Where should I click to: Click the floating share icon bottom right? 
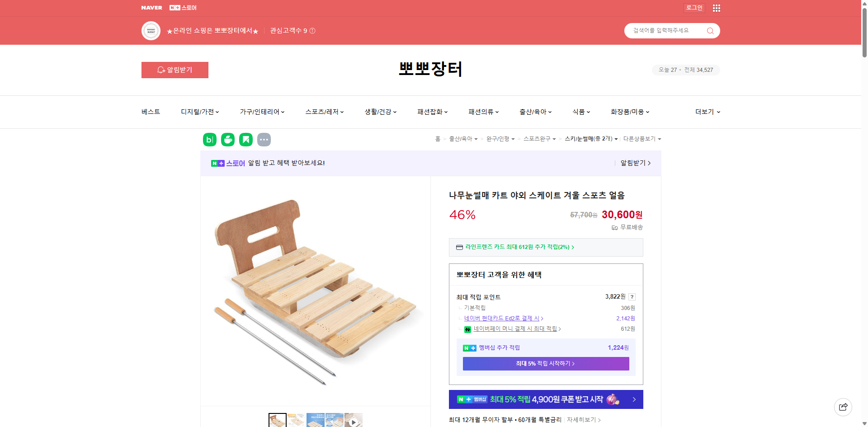click(843, 407)
